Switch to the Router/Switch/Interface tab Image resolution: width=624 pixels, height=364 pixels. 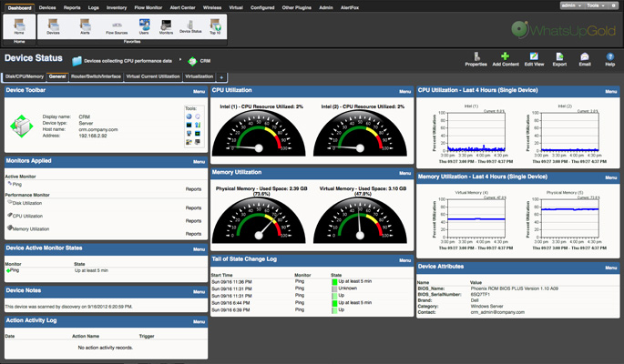[x=97, y=77]
